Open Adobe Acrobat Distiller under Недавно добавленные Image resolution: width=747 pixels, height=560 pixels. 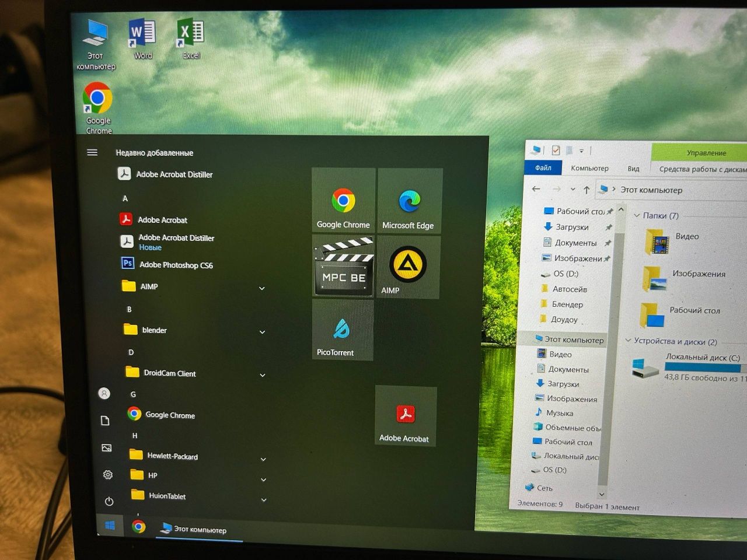click(x=165, y=174)
